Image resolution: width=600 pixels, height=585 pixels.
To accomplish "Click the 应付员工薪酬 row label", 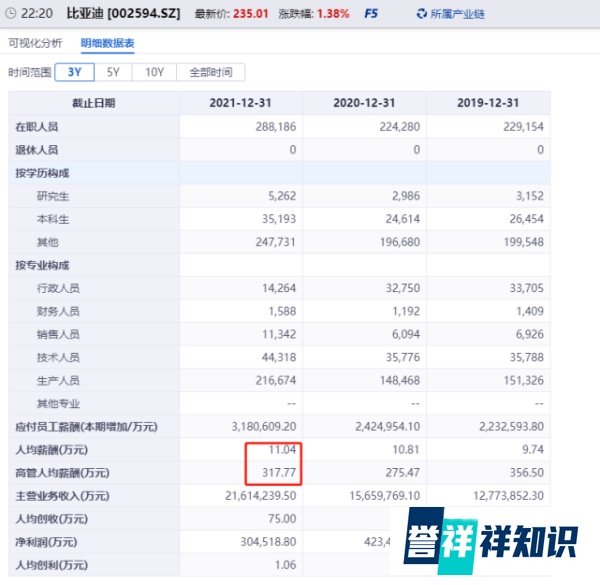I will pyautogui.click(x=86, y=427).
